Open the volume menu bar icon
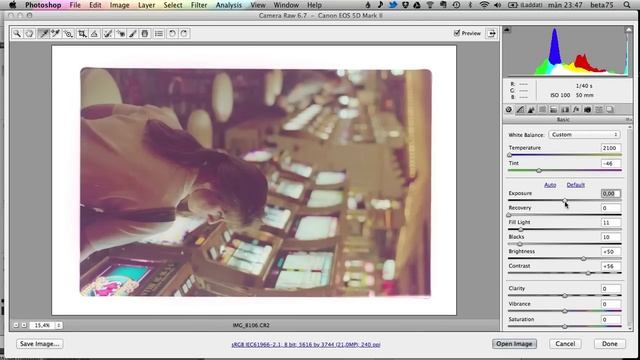640x360 pixels. click(498, 5)
